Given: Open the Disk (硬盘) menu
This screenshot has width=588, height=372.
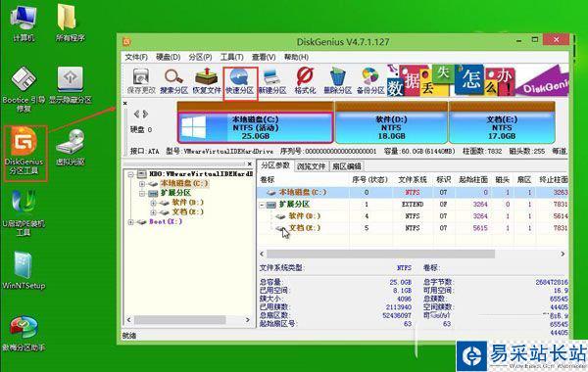Looking at the screenshot, I should pyautogui.click(x=168, y=57).
